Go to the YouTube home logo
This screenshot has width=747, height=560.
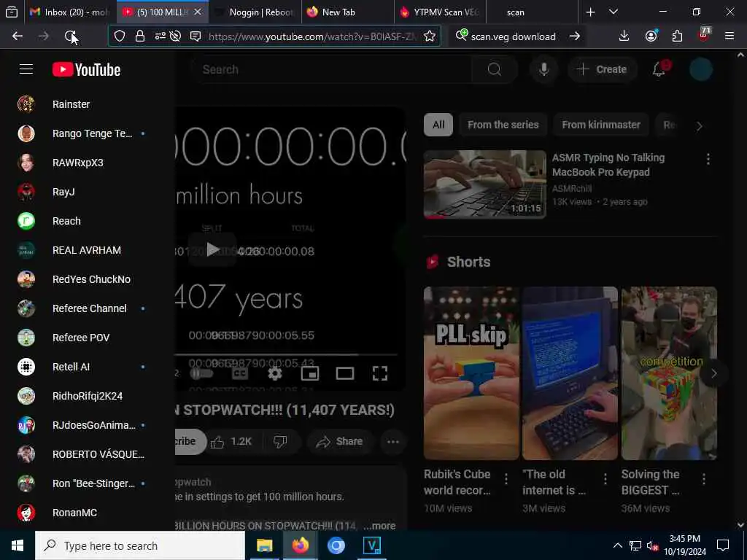(86, 70)
